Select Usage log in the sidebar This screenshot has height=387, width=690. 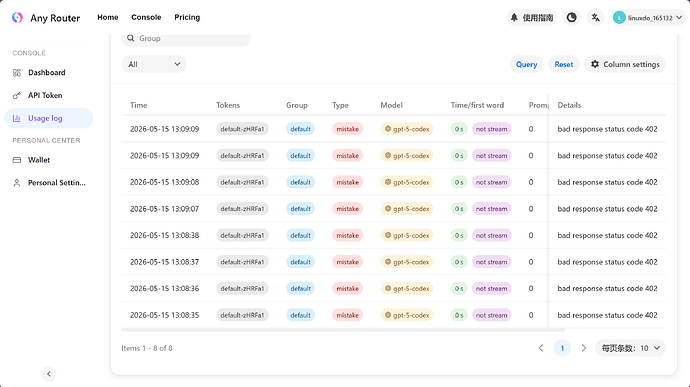click(x=49, y=118)
